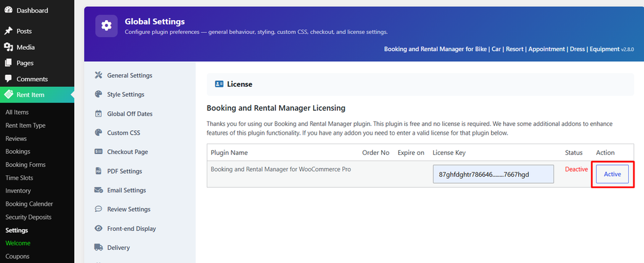
Task: Click the Custom CSS palette icon
Action: pyautogui.click(x=98, y=133)
